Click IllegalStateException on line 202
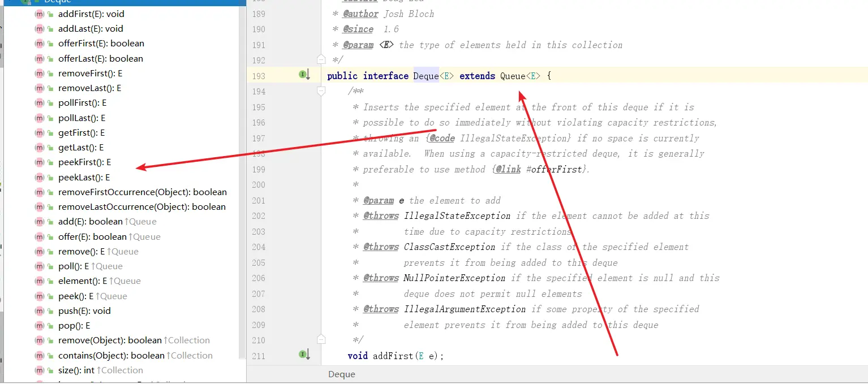The width and height of the screenshot is (868, 384). 457,215
